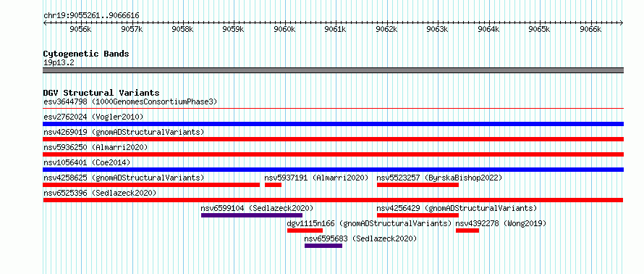This screenshot has height=274, width=644.
Task: Click the nsv4256429 red variant bar
Action: [x=418, y=215]
